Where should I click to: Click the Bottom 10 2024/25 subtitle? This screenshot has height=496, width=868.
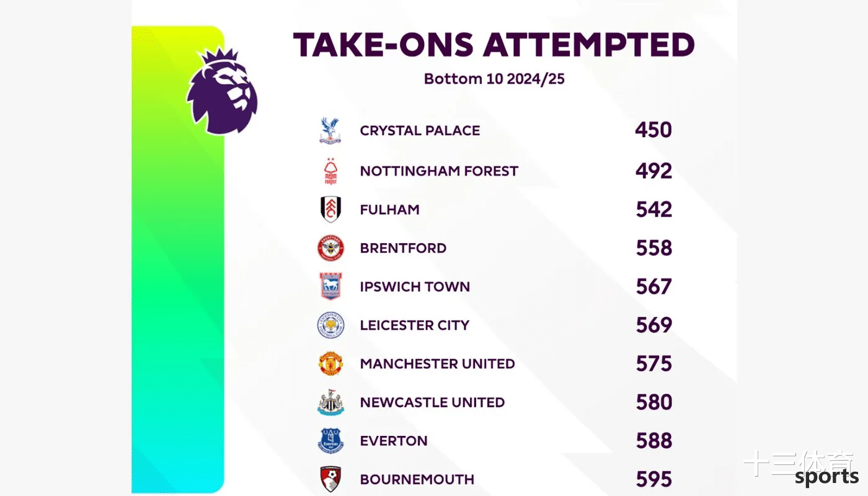(x=494, y=79)
